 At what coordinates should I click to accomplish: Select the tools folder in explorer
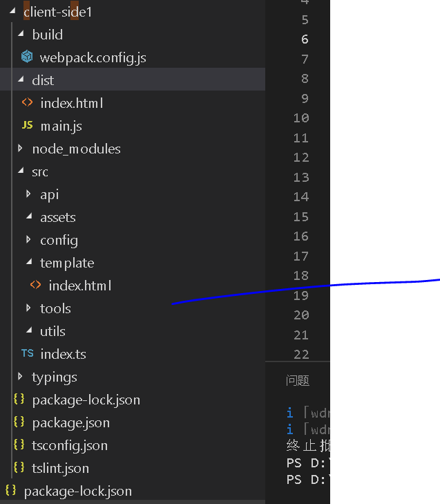pos(55,308)
